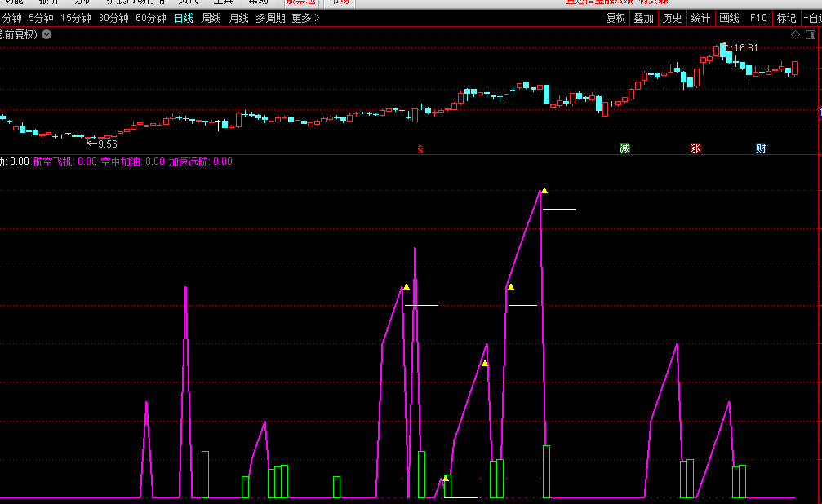
Task: Open the F10 company info
Action: (x=758, y=18)
